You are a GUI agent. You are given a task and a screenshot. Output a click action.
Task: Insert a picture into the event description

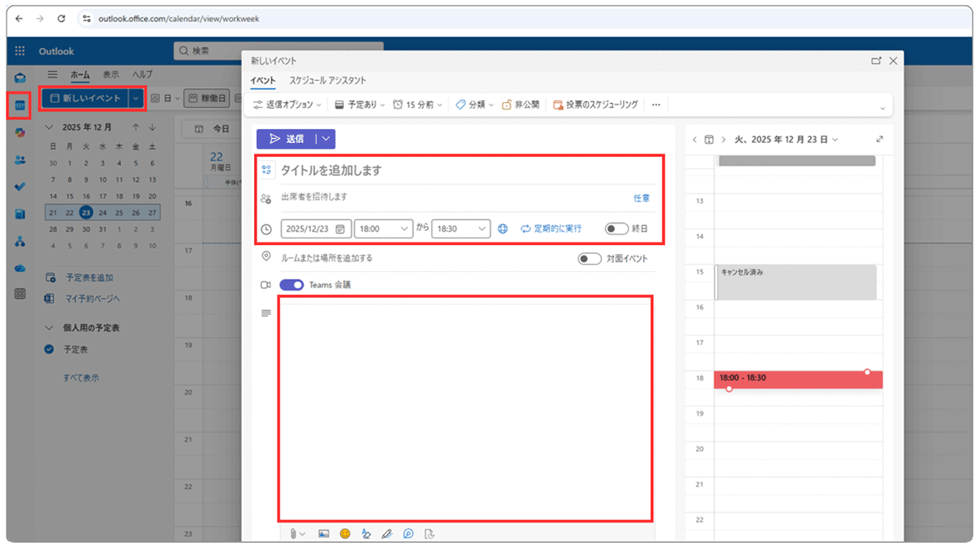[323, 533]
